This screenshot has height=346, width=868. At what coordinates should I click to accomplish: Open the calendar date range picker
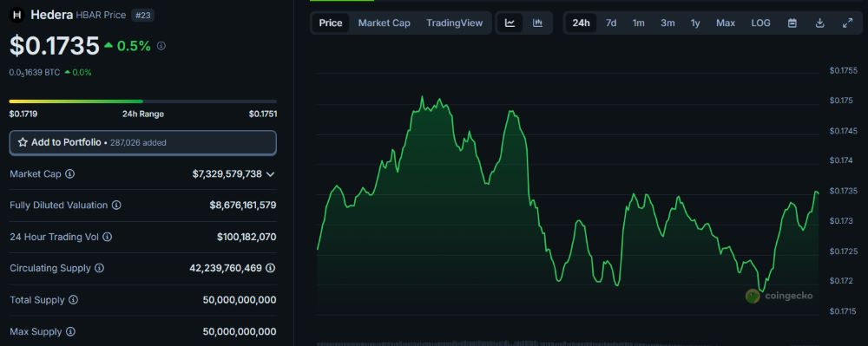[792, 23]
